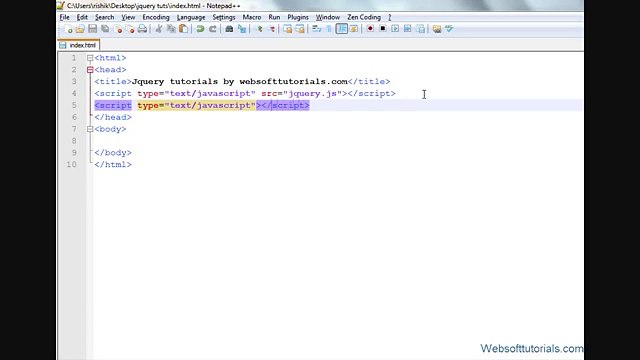Click run macro multiple times icon
The width and height of the screenshot is (640, 360).
(407, 29)
